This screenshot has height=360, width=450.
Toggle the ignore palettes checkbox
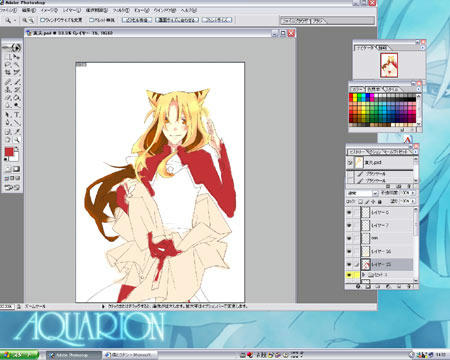92,20
